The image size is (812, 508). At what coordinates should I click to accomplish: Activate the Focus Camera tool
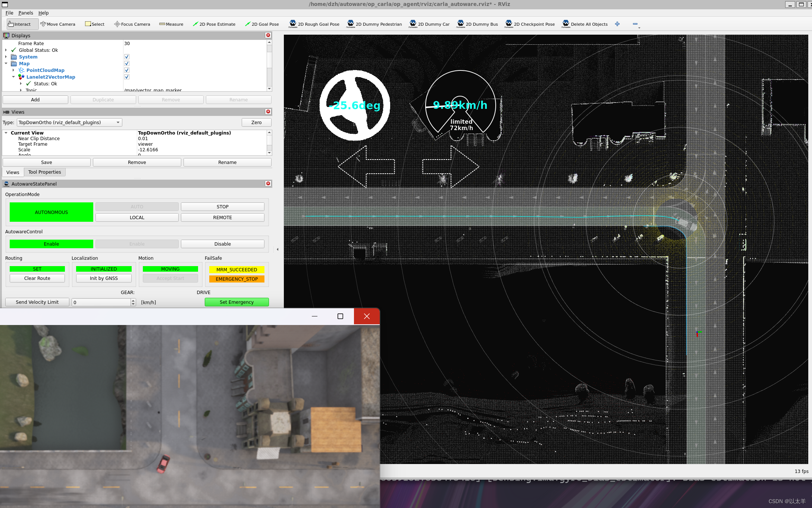point(132,24)
